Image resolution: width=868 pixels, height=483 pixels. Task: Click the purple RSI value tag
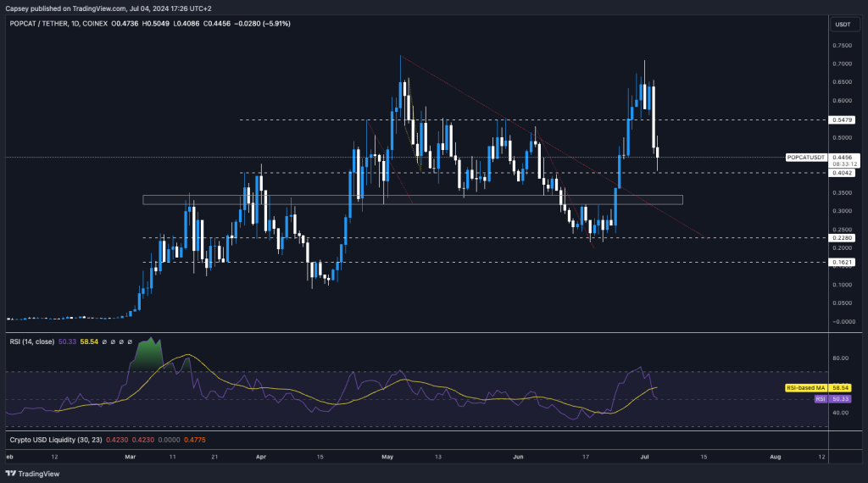[x=820, y=398]
